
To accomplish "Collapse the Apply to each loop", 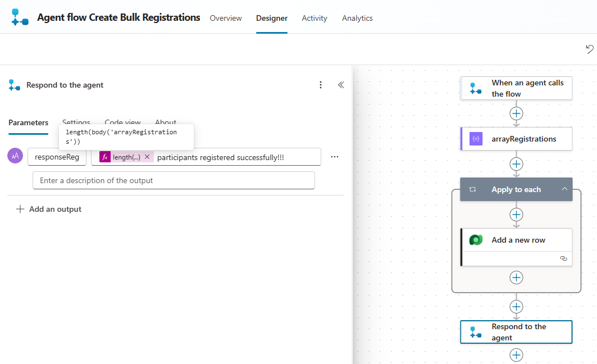I will click(x=564, y=189).
